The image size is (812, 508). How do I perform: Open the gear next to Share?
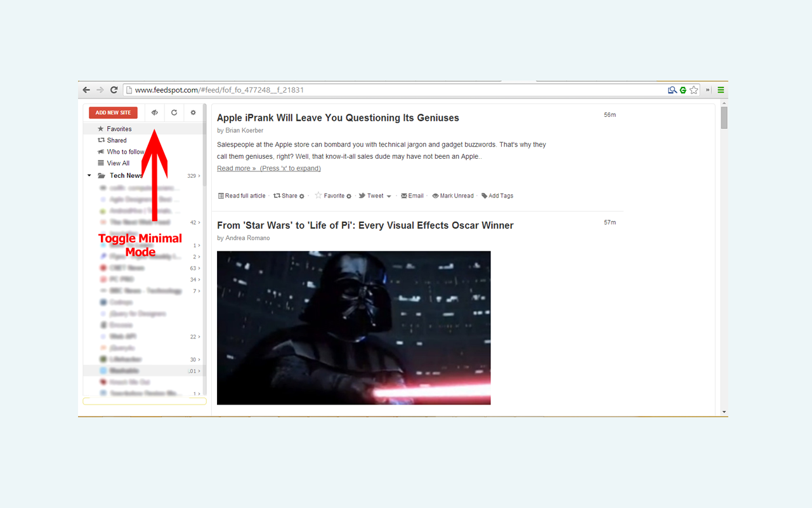302,196
